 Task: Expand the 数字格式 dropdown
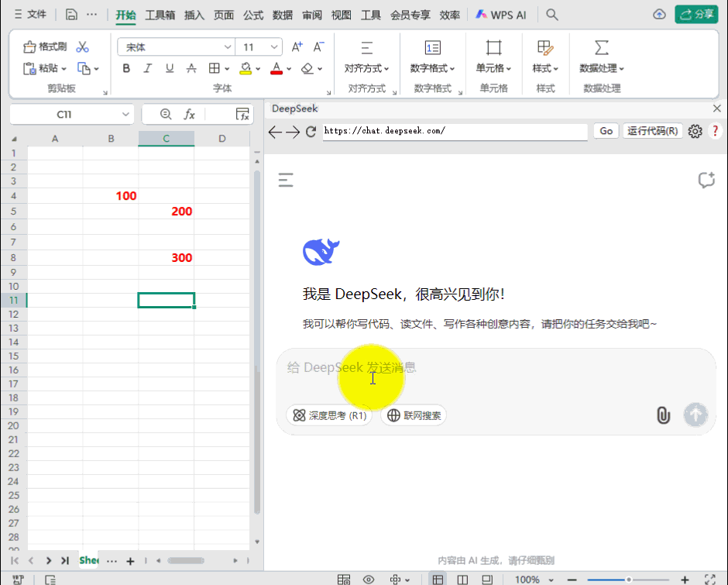[433, 68]
